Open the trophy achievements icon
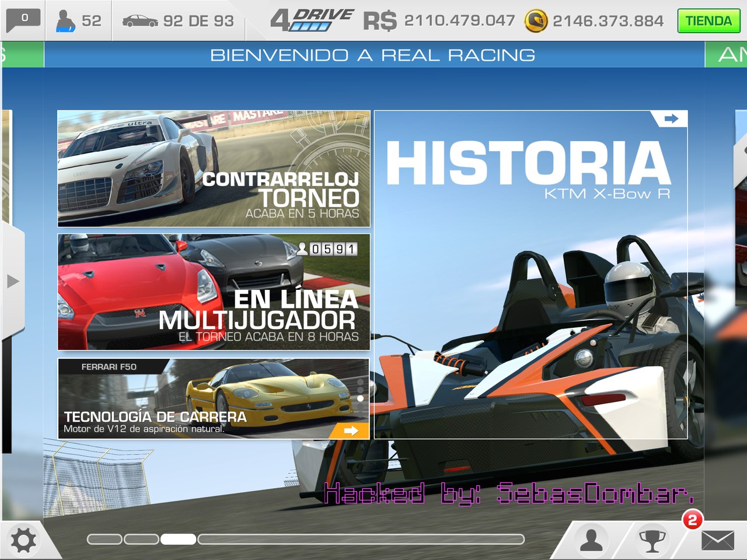This screenshot has height=560, width=747. [652, 541]
